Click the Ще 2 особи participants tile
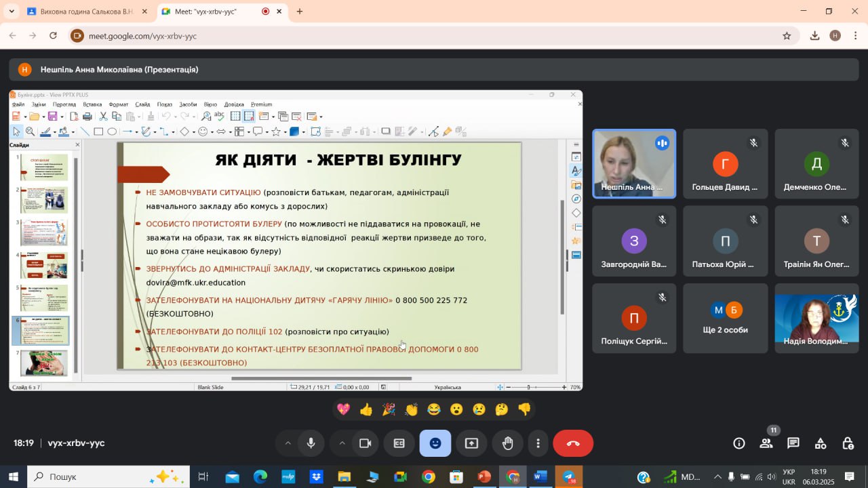The height and width of the screenshot is (488, 868). click(725, 319)
